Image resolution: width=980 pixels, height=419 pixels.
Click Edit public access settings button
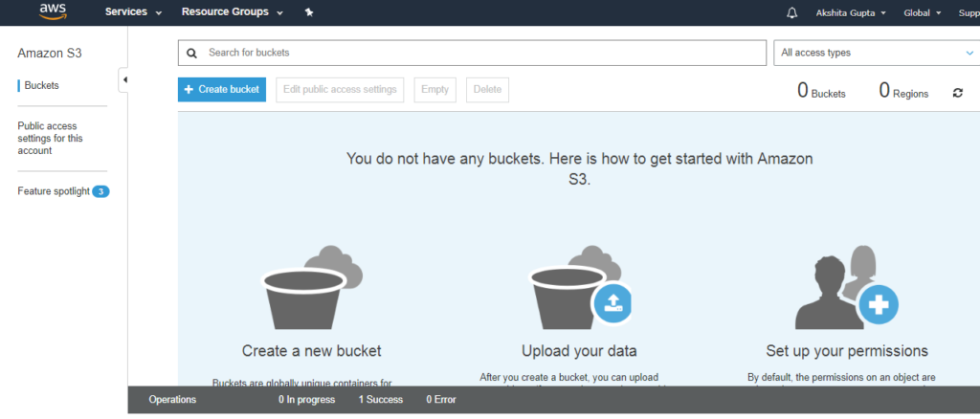[340, 89]
